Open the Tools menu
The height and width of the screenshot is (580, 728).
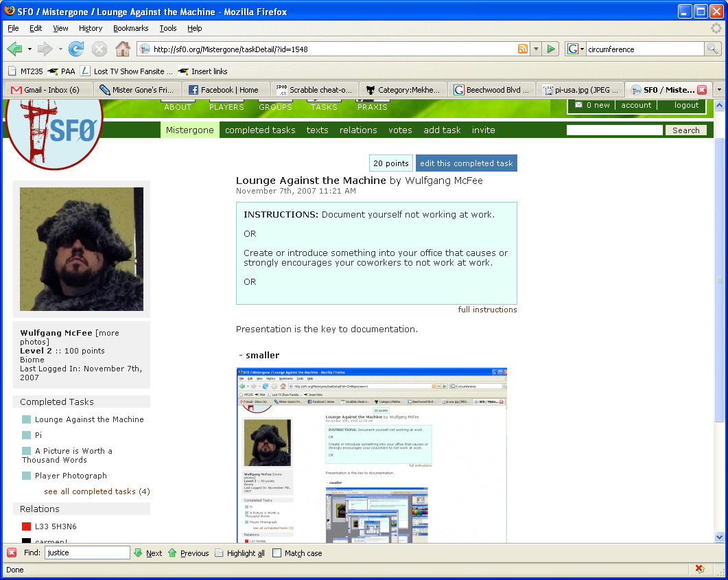[168, 28]
